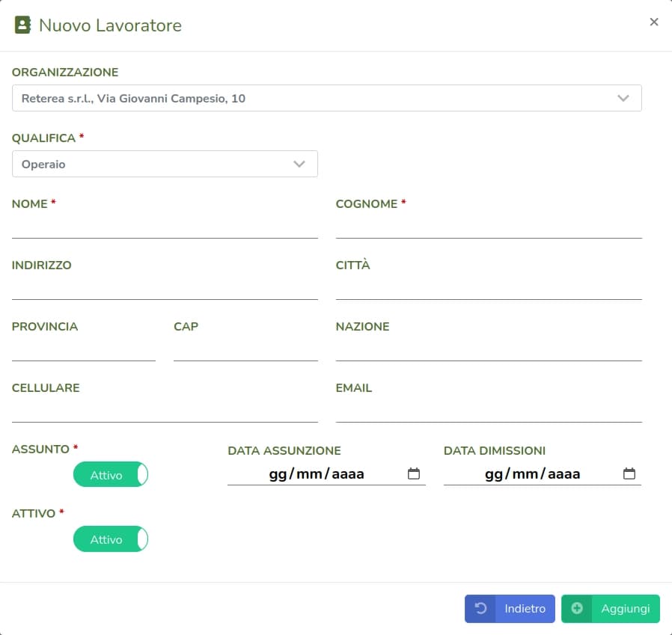Click the ORGANIZZAZIONE label
Image resolution: width=672 pixels, height=635 pixels.
click(64, 72)
